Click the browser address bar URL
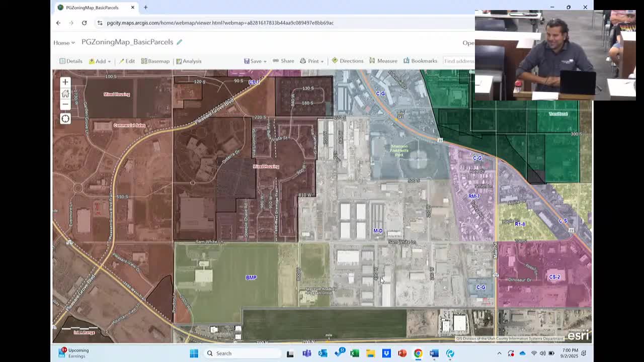Viewport: 644px width, 362px height. [x=220, y=23]
